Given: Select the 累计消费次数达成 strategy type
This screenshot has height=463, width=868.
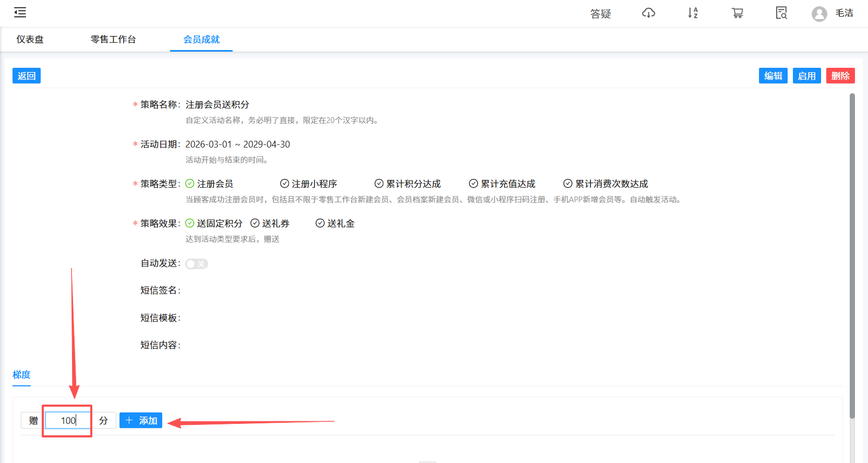Looking at the screenshot, I should click(x=606, y=184).
